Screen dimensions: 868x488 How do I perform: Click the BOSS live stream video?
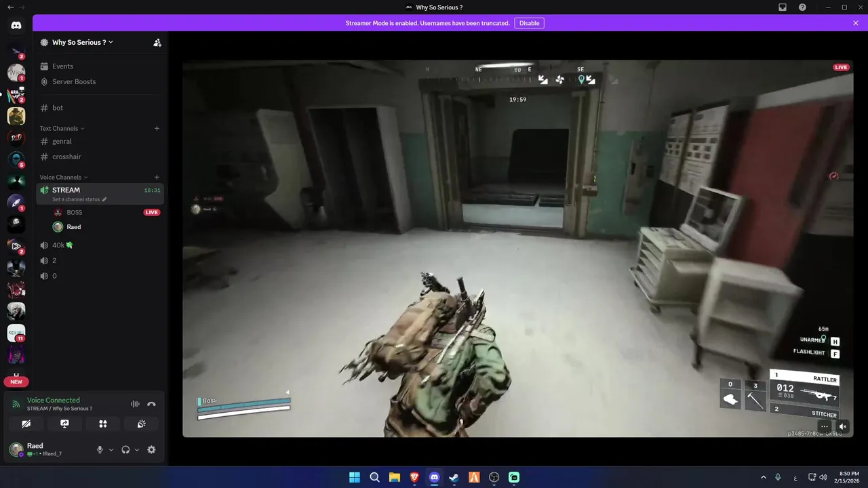pyautogui.click(x=518, y=249)
